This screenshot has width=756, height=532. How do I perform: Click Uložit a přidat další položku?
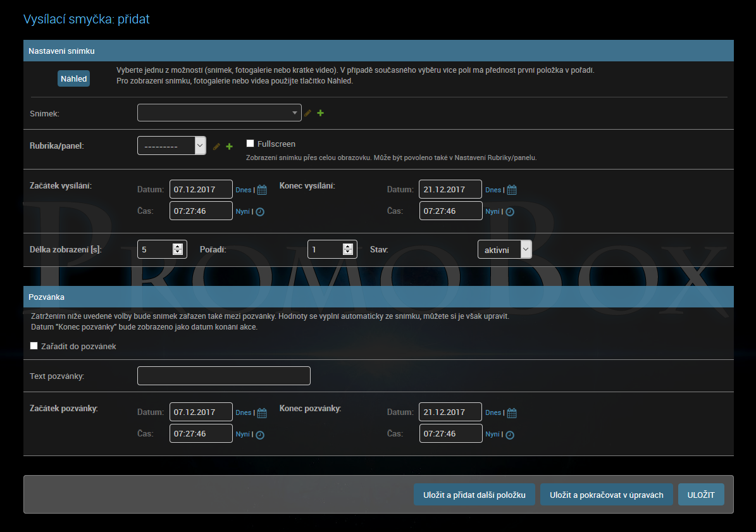[x=474, y=495]
